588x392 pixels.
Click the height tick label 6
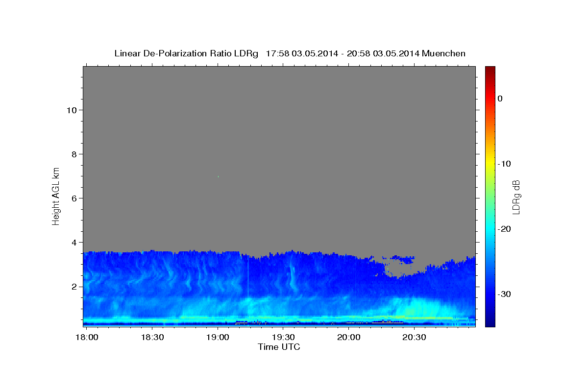73,198
